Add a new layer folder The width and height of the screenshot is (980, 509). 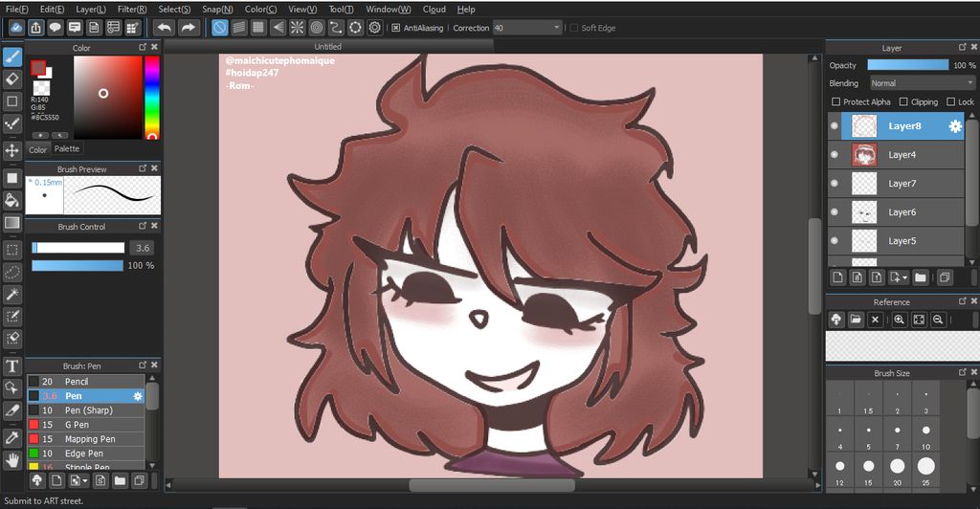[x=920, y=277]
